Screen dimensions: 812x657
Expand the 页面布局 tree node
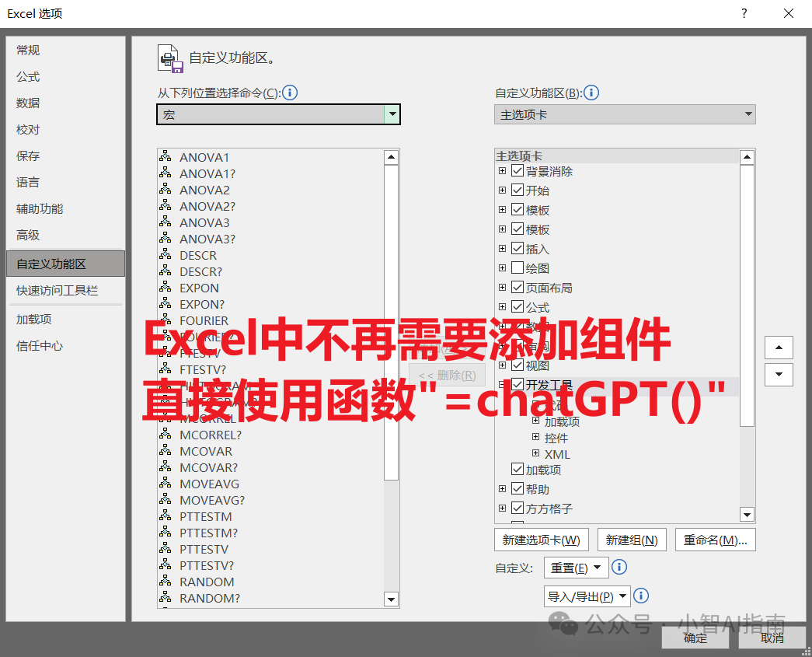coord(502,287)
